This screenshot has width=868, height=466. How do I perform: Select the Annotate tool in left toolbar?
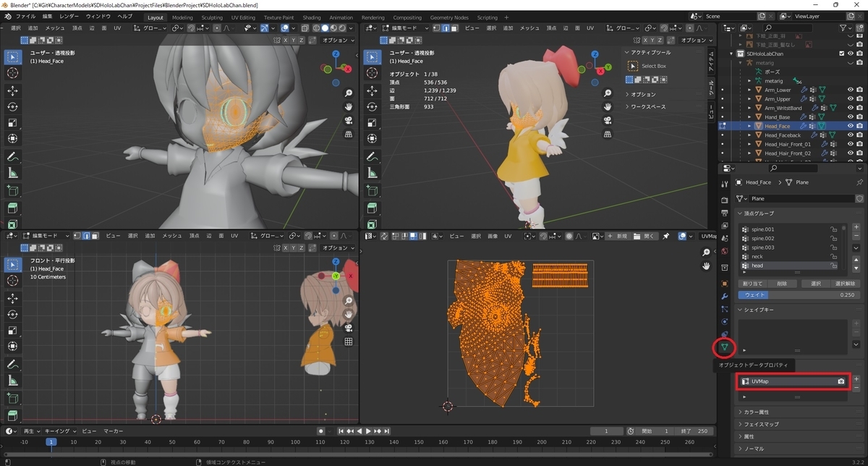[13, 156]
